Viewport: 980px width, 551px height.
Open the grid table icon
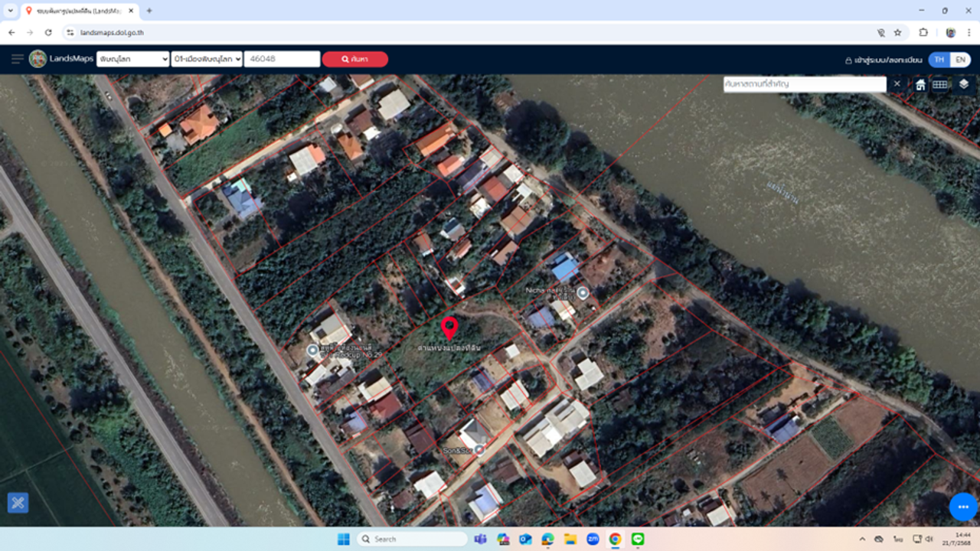940,84
